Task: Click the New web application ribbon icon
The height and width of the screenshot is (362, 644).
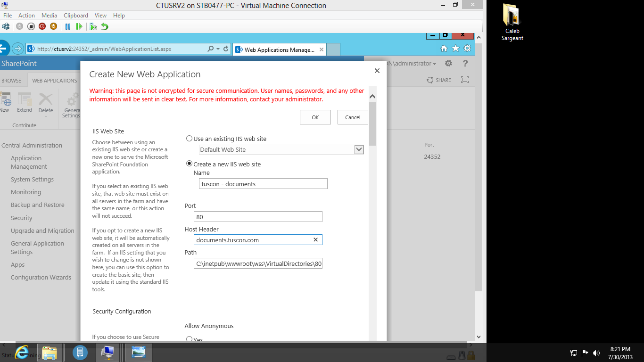Action: click(5, 102)
